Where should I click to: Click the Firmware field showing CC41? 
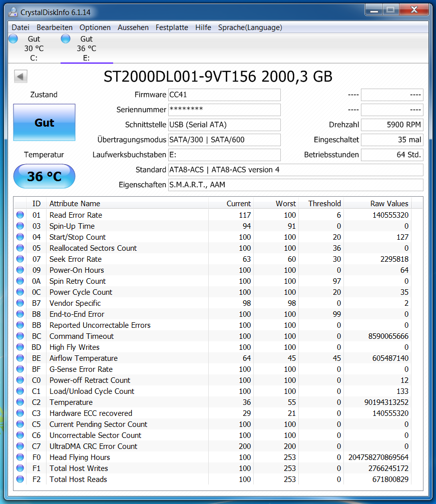(x=224, y=95)
